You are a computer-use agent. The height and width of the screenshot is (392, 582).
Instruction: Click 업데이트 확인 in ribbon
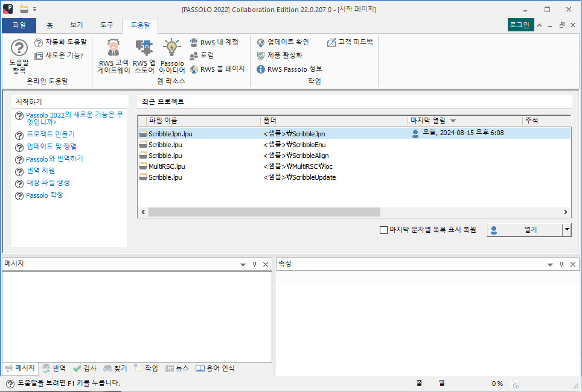283,42
